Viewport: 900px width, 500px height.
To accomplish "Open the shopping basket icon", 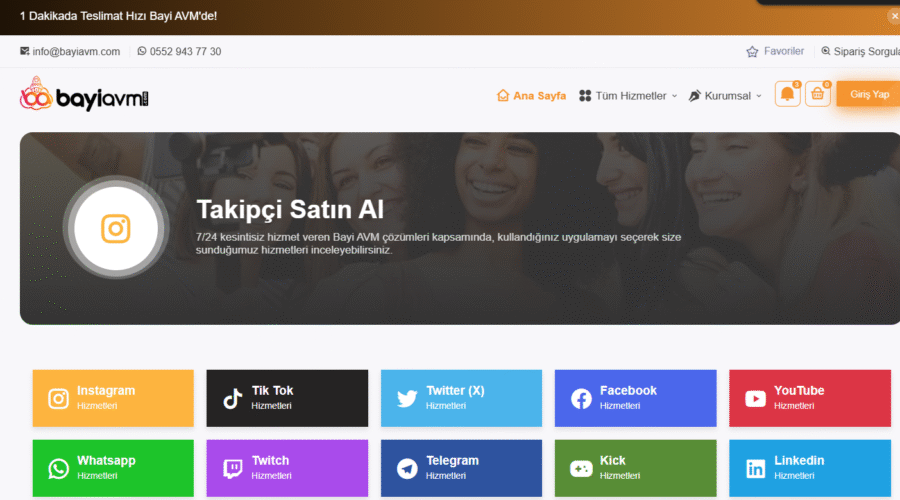I will 817,94.
